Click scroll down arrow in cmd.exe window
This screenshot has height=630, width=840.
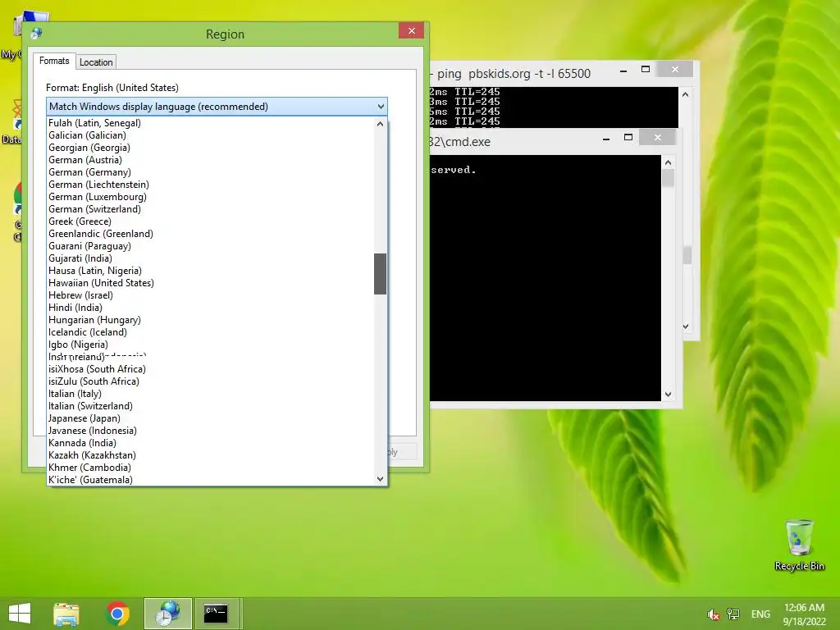[668, 395]
